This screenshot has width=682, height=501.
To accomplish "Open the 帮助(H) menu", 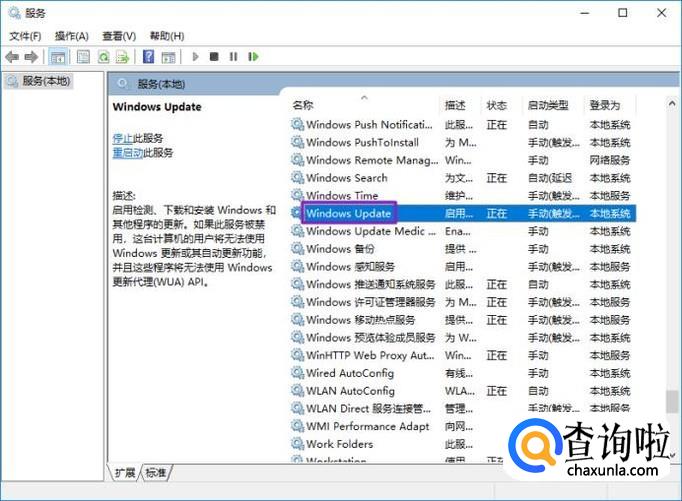I will point(167,36).
